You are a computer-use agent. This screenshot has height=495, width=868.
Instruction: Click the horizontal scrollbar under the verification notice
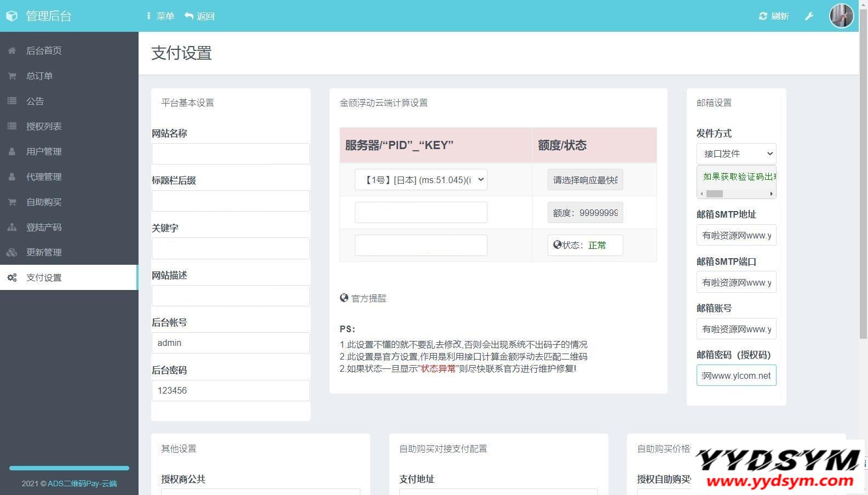pyautogui.click(x=736, y=194)
